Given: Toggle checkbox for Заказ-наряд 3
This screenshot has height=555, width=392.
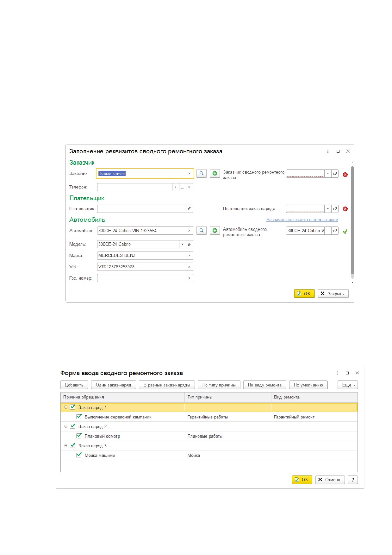Looking at the screenshot, I should (73, 445).
